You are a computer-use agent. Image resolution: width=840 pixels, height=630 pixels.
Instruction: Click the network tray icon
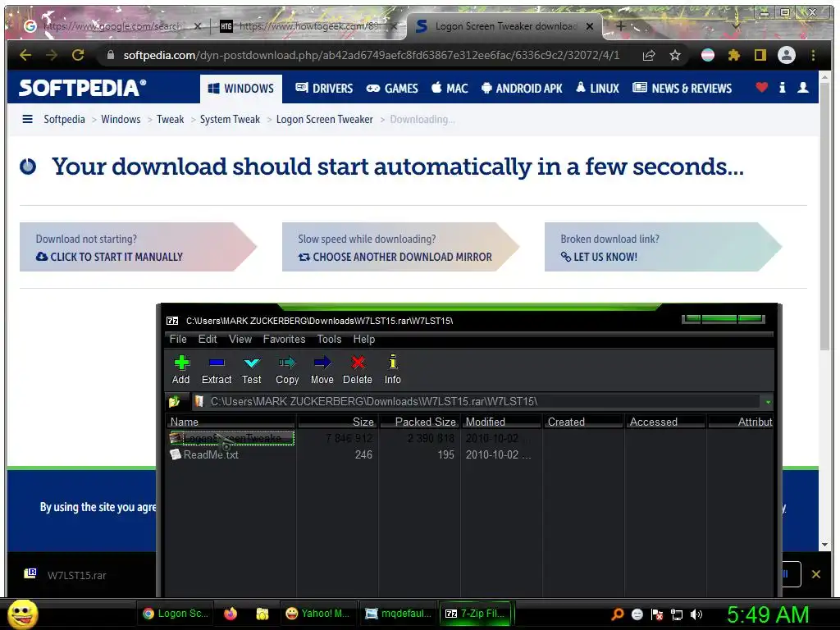tap(677, 614)
